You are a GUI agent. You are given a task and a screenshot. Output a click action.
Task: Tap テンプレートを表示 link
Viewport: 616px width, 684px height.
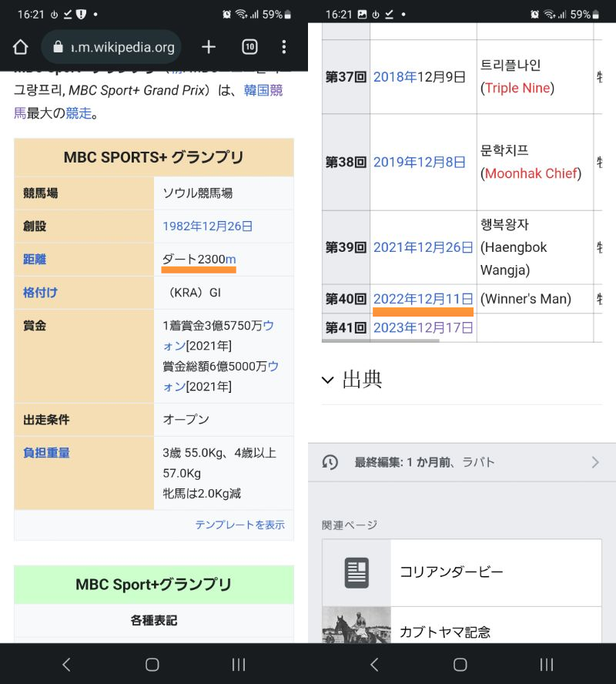(x=239, y=525)
